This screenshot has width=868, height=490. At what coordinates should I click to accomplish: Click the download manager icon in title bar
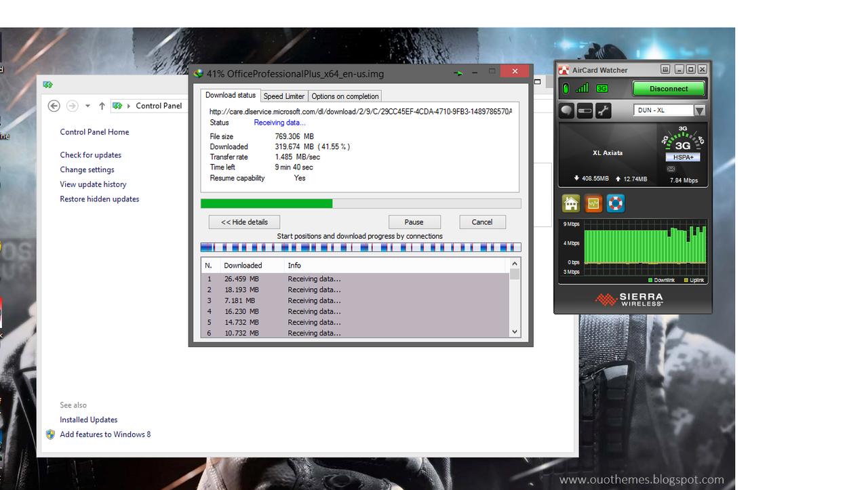point(199,73)
